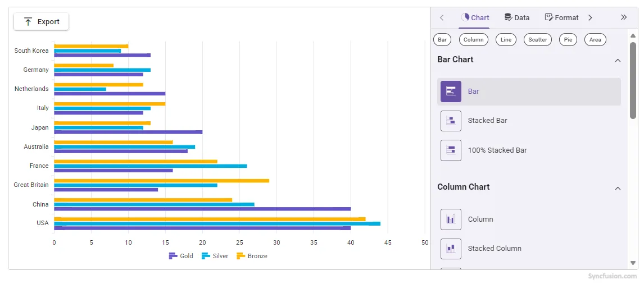Click the Australia Silver blue bar

click(x=124, y=147)
